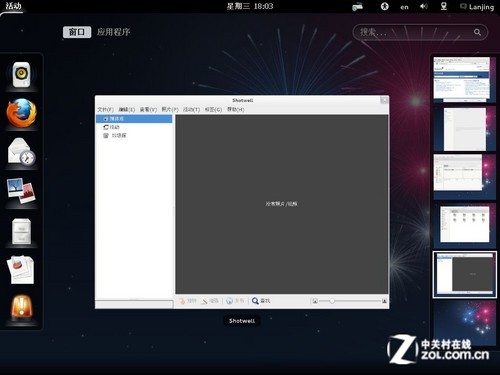Image resolution: width=500 pixels, height=375 pixels.
Task: Open the 编辑(E) Edit menu
Action: pos(127,109)
